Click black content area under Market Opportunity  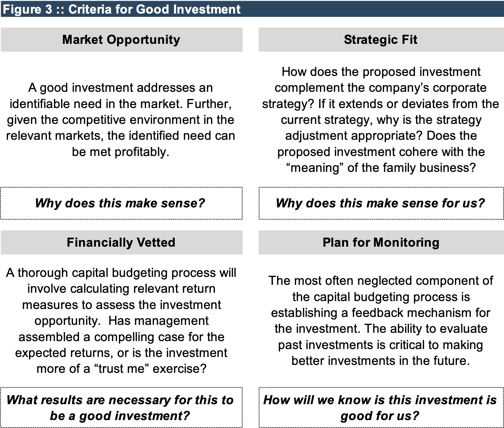click(121, 119)
